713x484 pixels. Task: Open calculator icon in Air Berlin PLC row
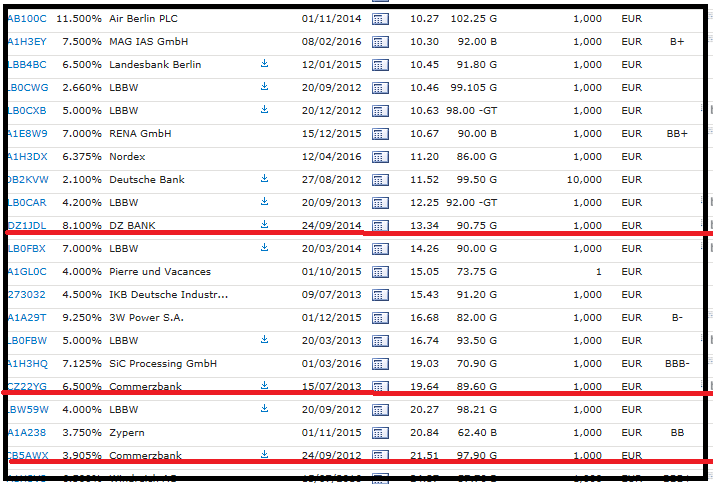click(380, 19)
